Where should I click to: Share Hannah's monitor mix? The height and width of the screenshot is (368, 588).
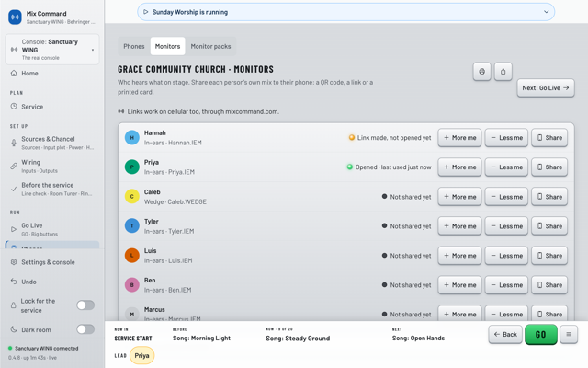[x=549, y=137]
